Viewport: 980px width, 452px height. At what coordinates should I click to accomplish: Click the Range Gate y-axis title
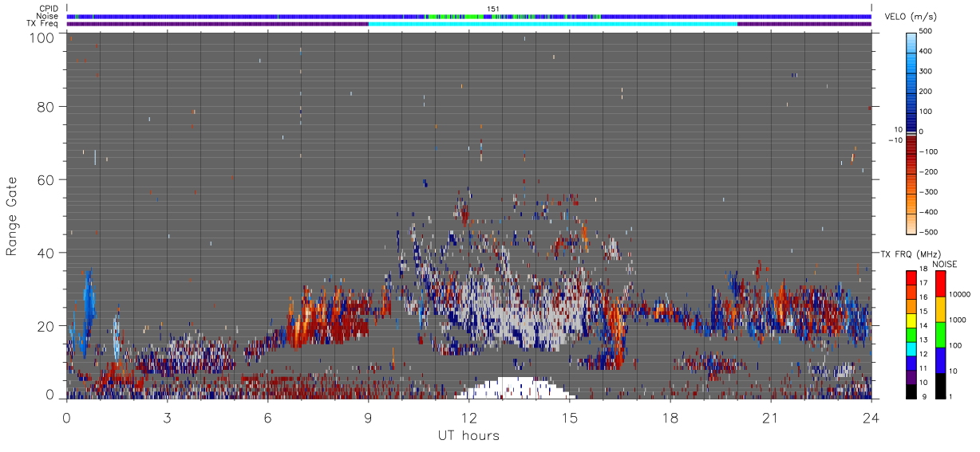[12, 217]
